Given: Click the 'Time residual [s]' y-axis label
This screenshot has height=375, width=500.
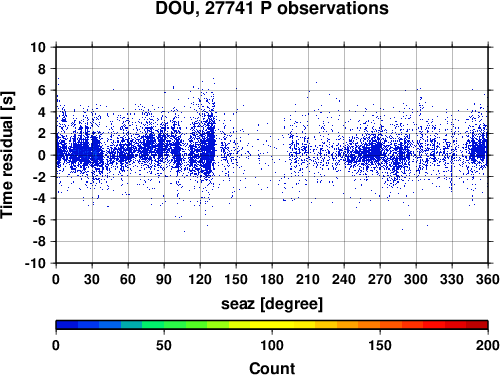Looking at the screenshot, I should tap(7, 155).
